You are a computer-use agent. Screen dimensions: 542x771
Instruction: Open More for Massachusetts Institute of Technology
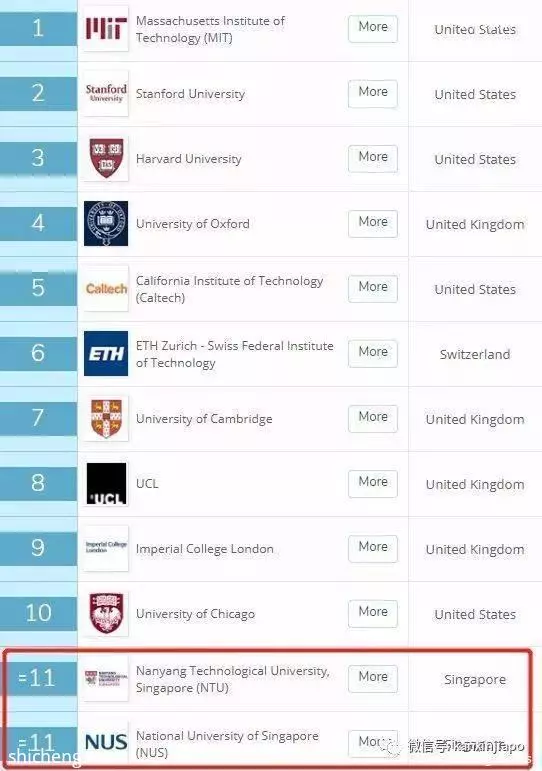(x=373, y=29)
